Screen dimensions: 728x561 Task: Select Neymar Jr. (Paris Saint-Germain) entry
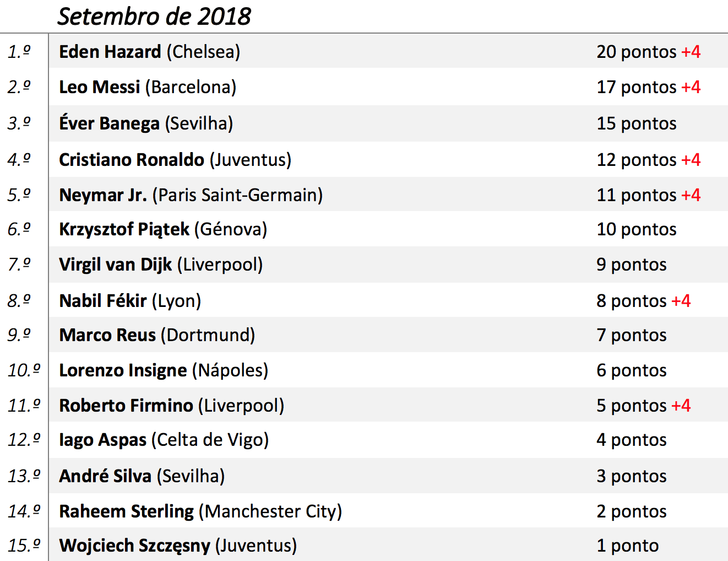[191, 195]
